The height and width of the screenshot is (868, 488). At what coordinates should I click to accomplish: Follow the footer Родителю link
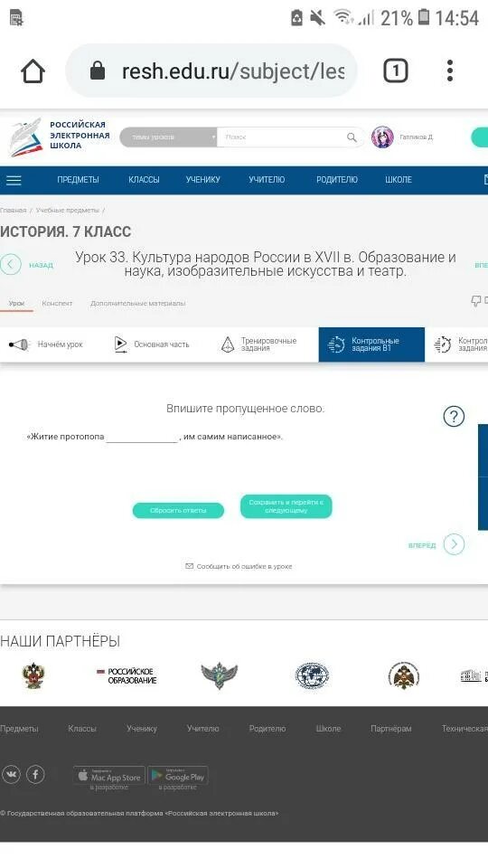click(267, 729)
